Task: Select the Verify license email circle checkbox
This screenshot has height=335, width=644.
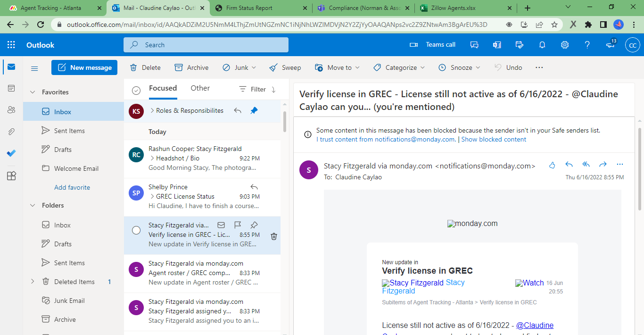Action: coord(136,230)
